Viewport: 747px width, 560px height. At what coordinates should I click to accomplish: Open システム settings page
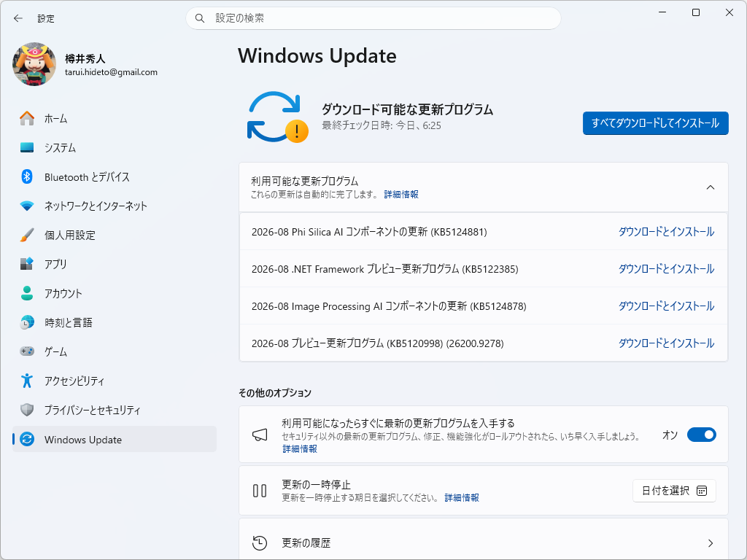(x=115, y=147)
